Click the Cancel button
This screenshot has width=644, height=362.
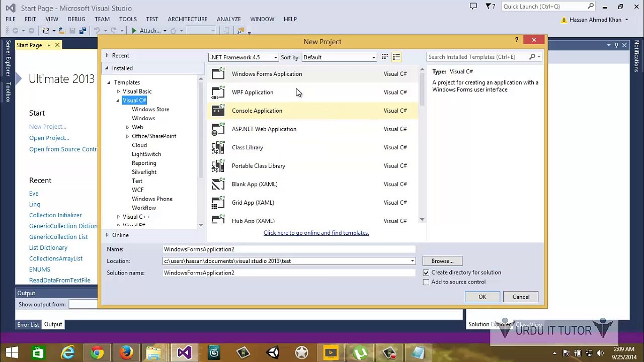521,297
